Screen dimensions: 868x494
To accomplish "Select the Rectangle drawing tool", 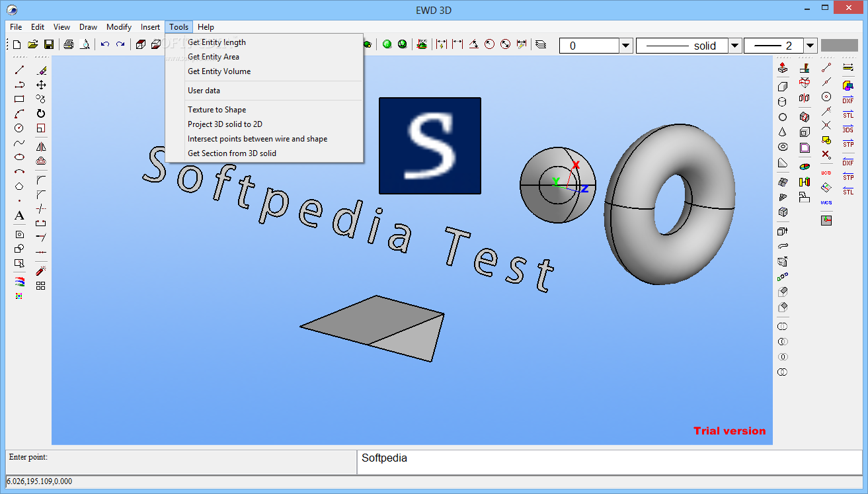I will coord(19,99).
